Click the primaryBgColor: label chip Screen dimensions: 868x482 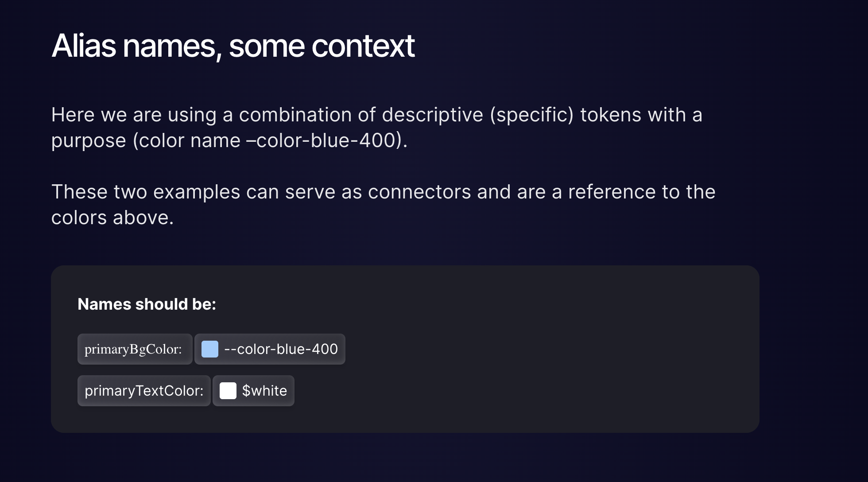(x=135, y=349)
